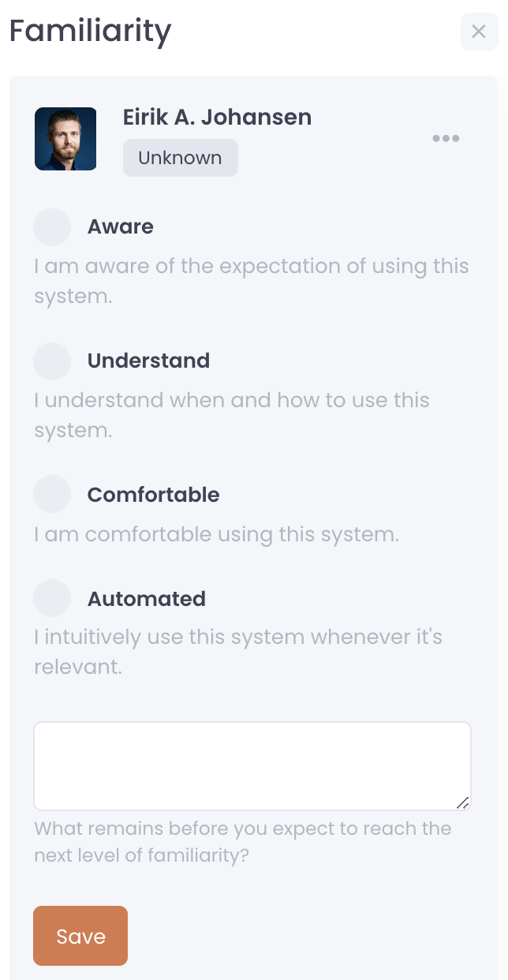Select the Aware radio button
Screen dimensions: 508x980
pyautogui.click(x=52, y=227)
